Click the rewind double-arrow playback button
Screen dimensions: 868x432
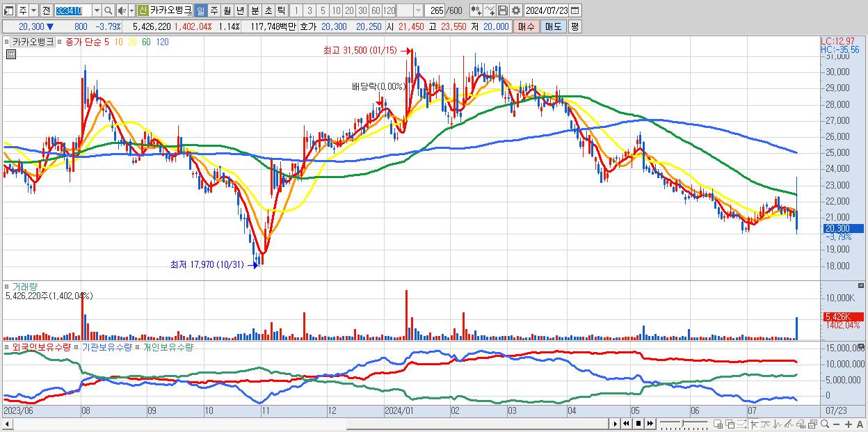[626, 424]
